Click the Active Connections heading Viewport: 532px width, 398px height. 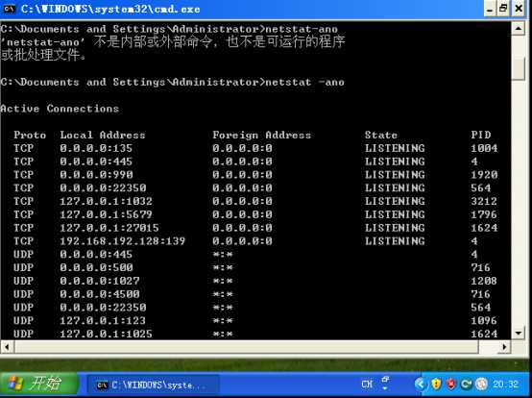tap(60, 109)
